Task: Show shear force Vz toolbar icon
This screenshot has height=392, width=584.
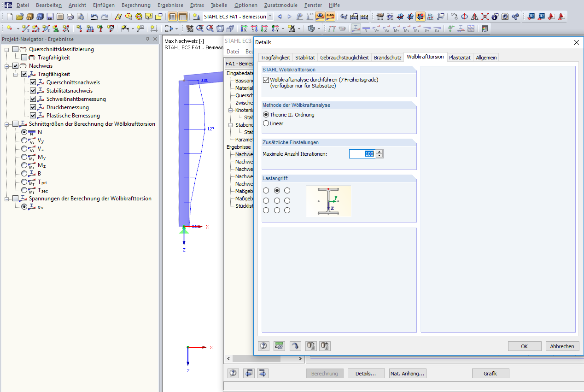Action: (x=387, y=29)
